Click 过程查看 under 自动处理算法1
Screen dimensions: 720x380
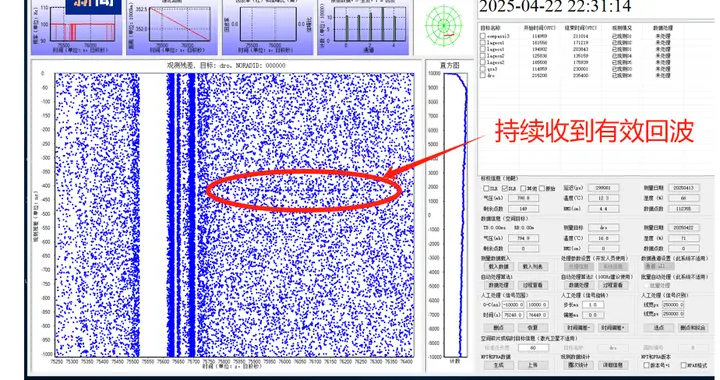[533, 285]
